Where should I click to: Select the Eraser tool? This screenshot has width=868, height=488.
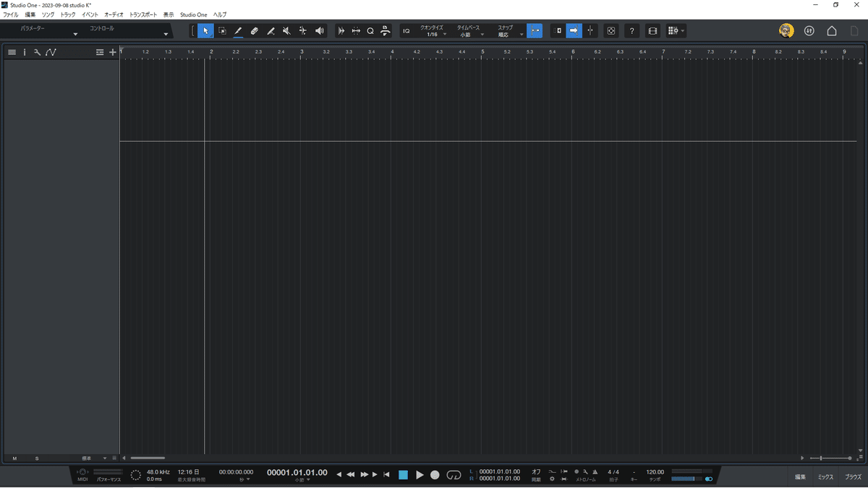point(255,31)
